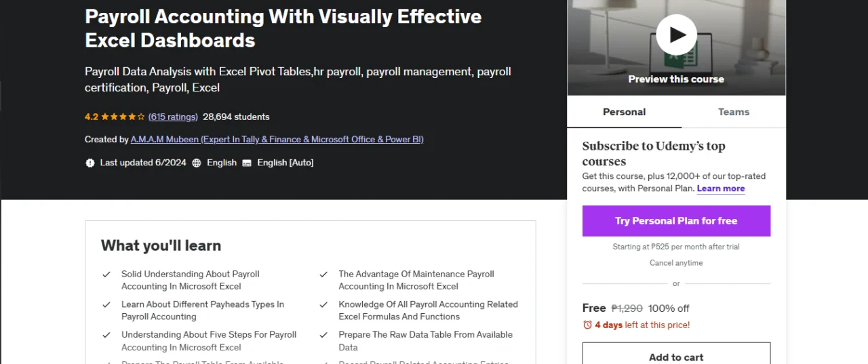Screen dimensions: 868x364
Task: Click the English [Auto] captions text
Action: 285,163
